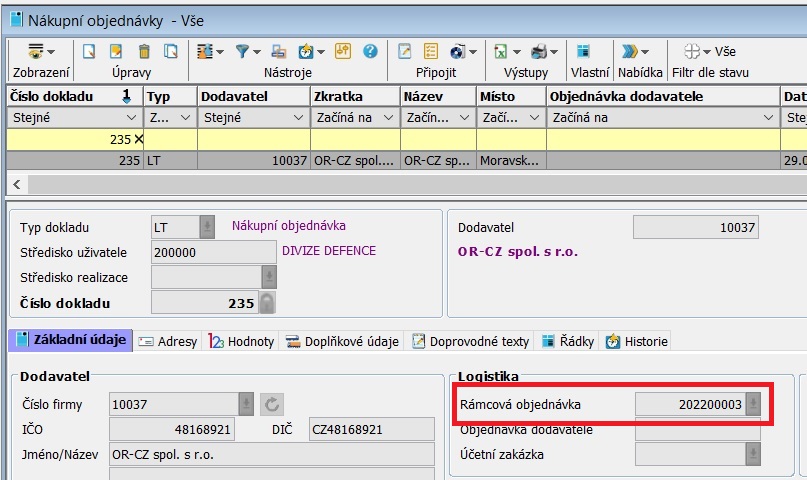807x480 pixels.
Task: Expand the Typ dokladu LT dropdown
Action: point(207,226)
